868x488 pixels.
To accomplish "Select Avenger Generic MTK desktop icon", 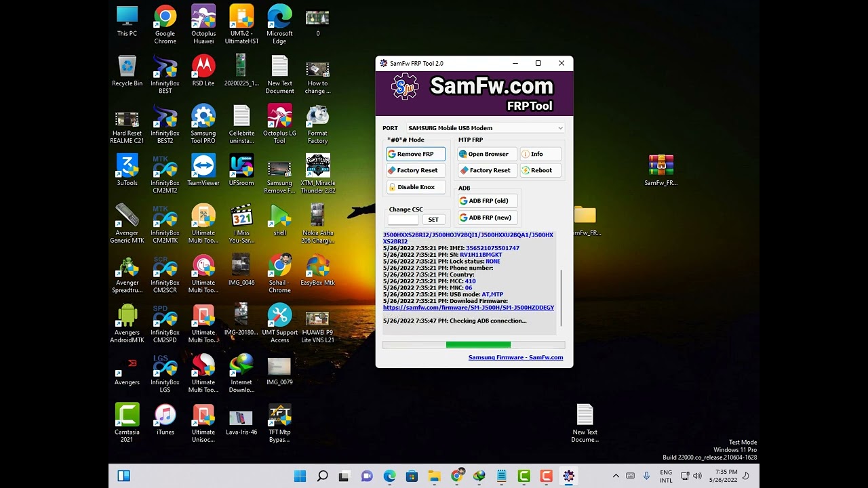I will [127, 224].
